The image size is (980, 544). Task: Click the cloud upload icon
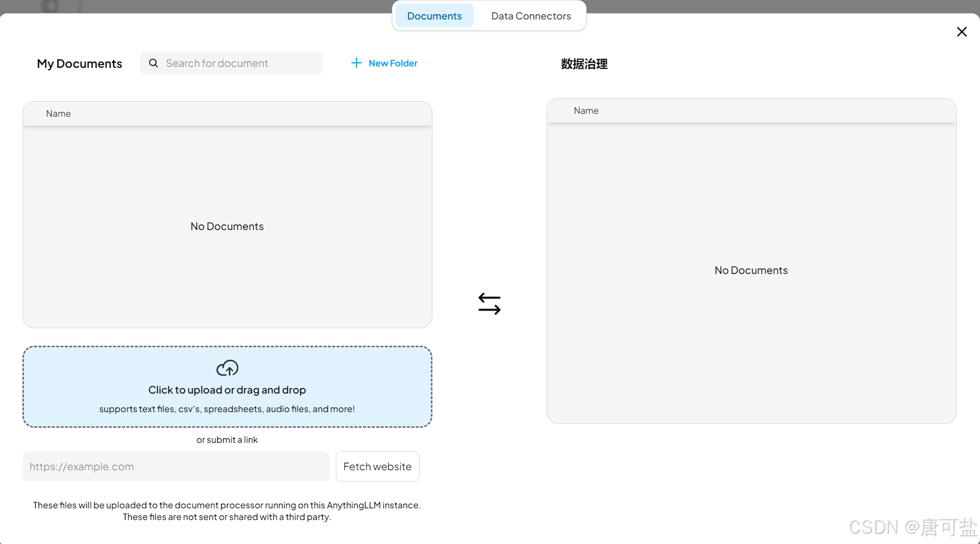(227, 368)
